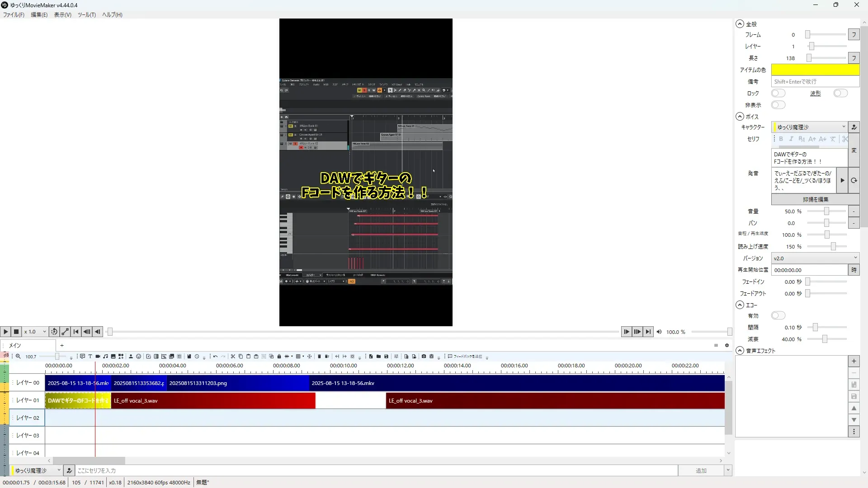Open the バージョン v2.0 dropdown
This screenshot has height=488, width=868.
coord(815,258)
